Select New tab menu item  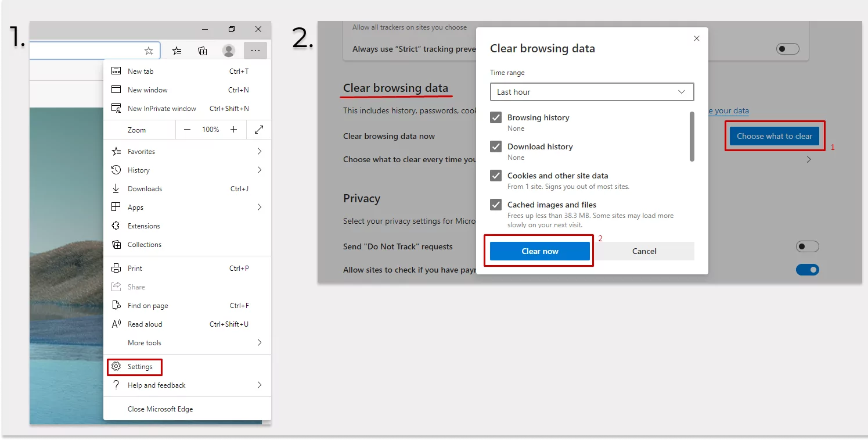[x=187, y=71]
